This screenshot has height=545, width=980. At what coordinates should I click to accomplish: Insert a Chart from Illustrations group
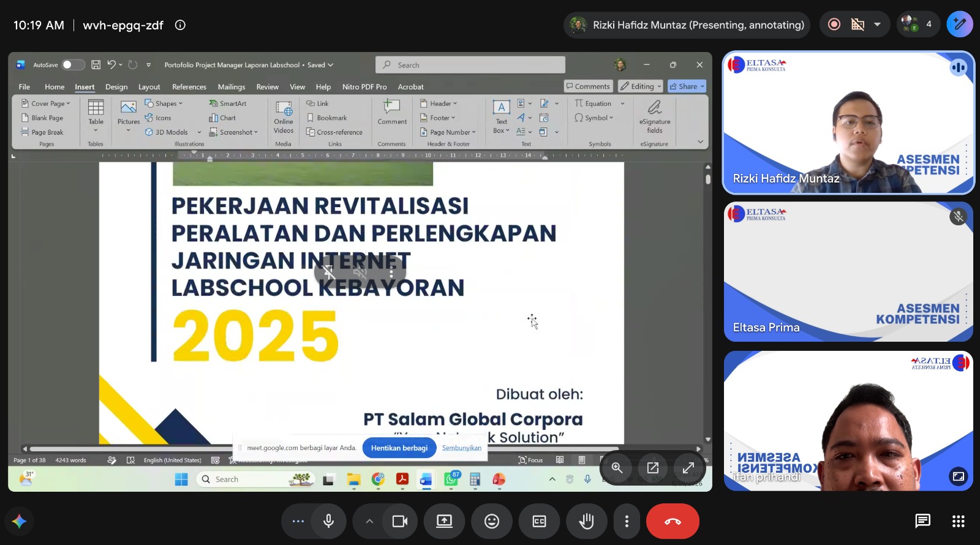(x=222, y=118)
